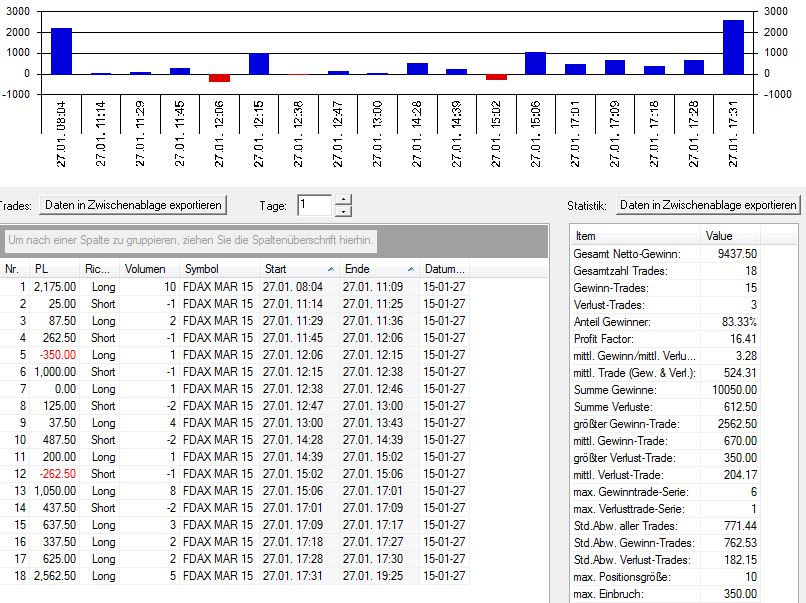Click the blue bar for 27.01. 15:06

click(536, 63)
